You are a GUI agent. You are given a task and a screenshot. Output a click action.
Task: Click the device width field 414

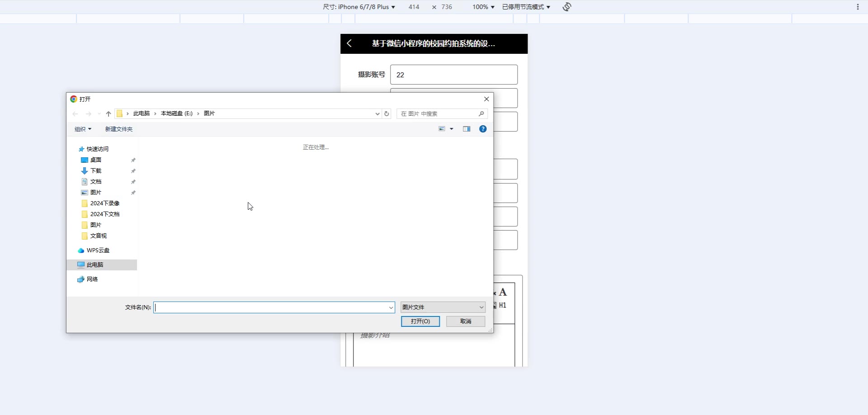point(414,7)
